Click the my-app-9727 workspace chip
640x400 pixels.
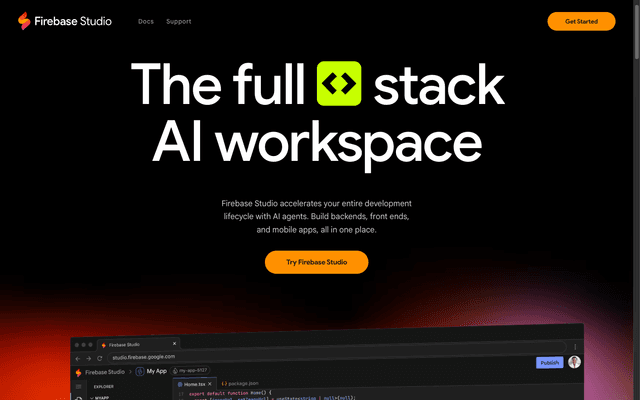point(194,371)
